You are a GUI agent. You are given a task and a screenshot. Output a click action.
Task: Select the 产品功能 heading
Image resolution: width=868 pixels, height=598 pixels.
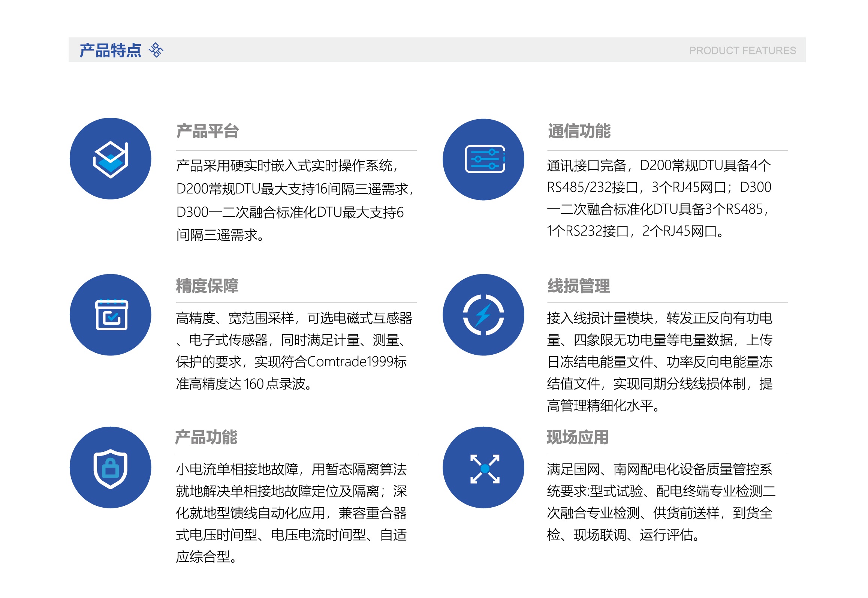pyautogui.click(x=206, y=437)
